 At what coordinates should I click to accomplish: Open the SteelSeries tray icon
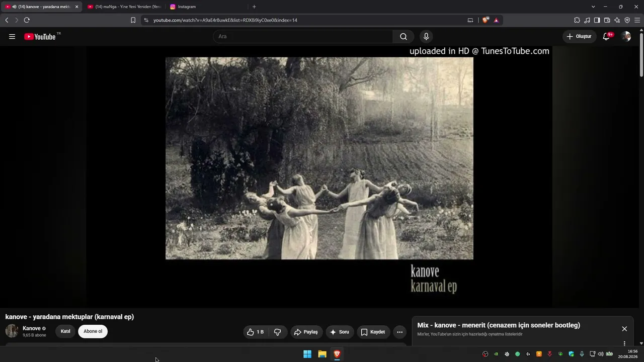click(507, 354)
